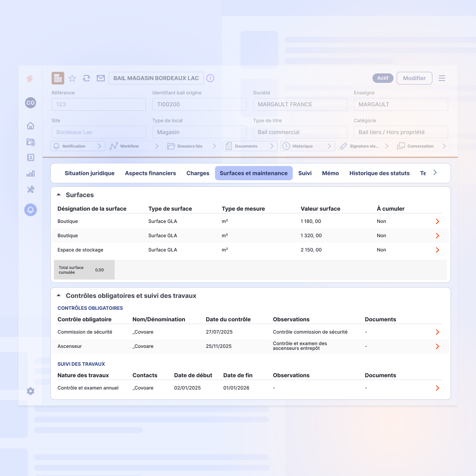Click the info icon next to title

pos(210,78)
